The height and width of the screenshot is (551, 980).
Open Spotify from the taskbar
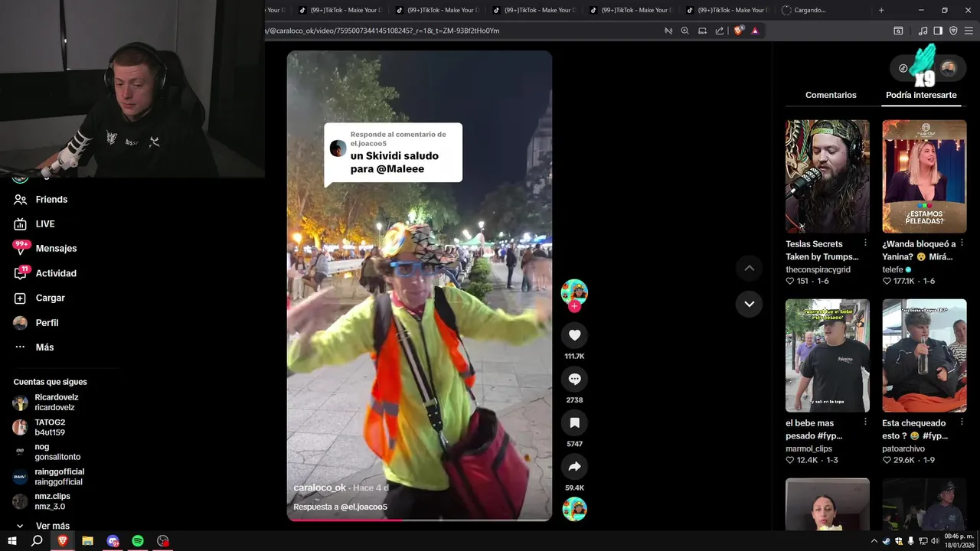click(x=138, y=540)
